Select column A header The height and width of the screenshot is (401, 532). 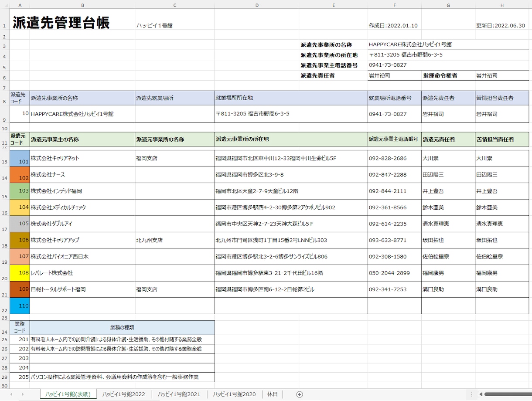20,5
